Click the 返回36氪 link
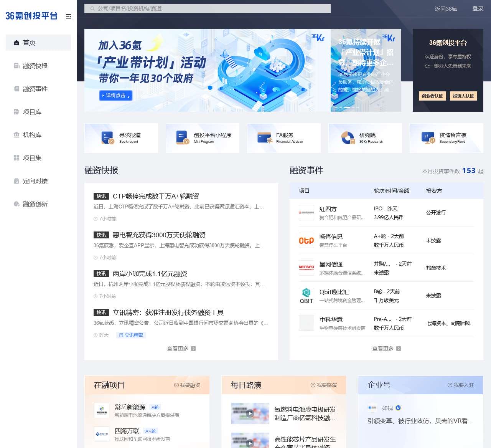Image resolution: width=491 pixels, height=448 pixels. [446, 8]
